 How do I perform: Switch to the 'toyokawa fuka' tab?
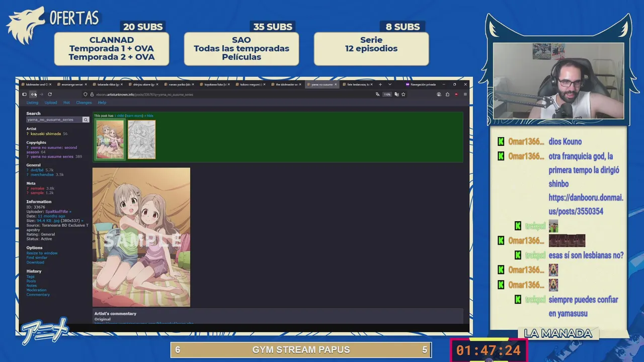tap(214, 84)
